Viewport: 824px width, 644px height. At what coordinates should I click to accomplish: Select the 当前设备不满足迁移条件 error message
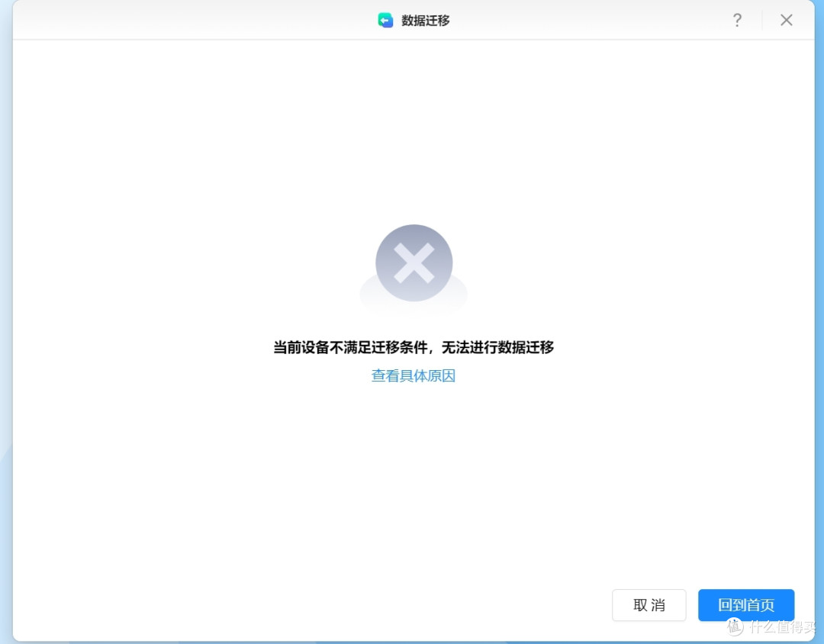pyautogui.click(x=414, y=347)
